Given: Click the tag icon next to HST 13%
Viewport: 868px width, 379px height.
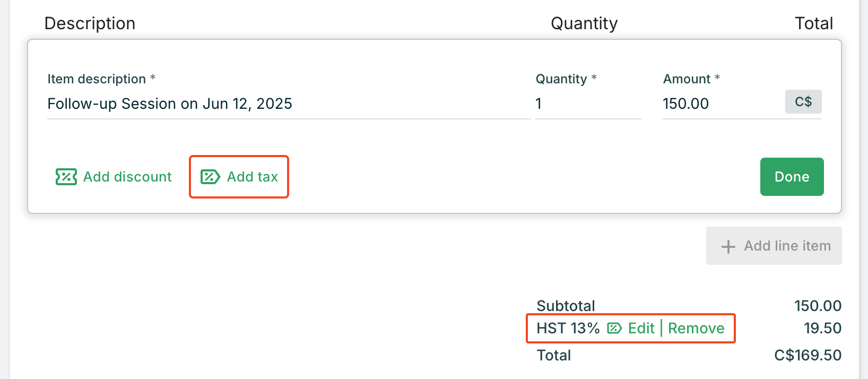Looking at the screenshot, I should pyautogui.click(x=614, y=329).
